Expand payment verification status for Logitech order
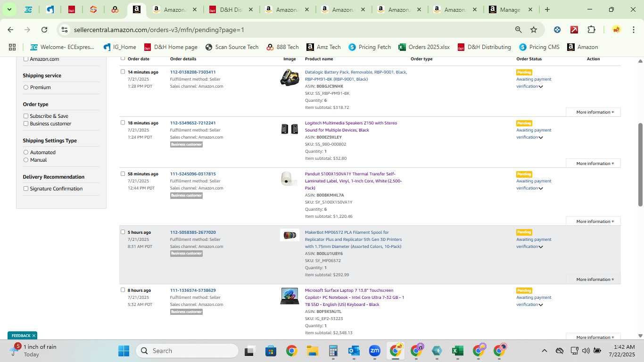The width and height of the screenshot is (644, 362). tap(541, 137)
